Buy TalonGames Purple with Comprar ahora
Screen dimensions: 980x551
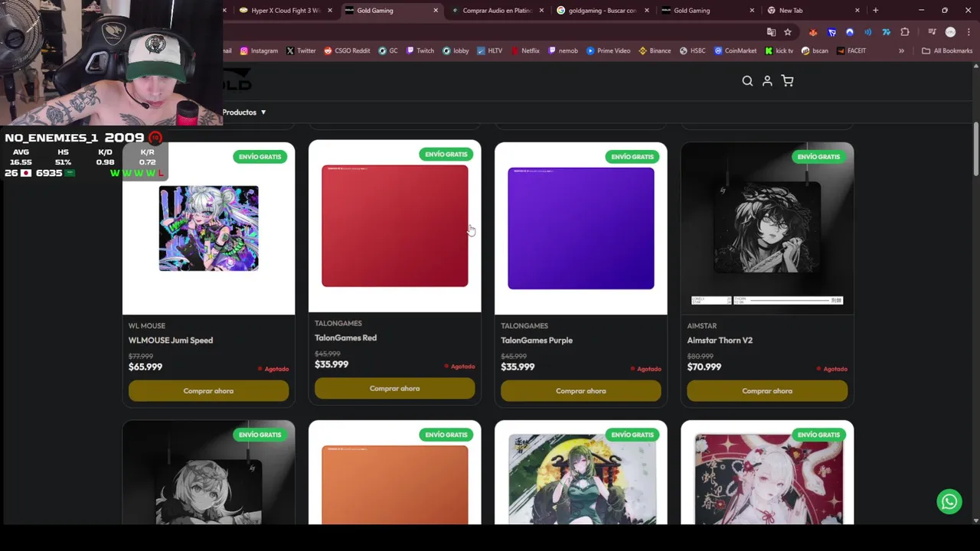tap(580, 391)
